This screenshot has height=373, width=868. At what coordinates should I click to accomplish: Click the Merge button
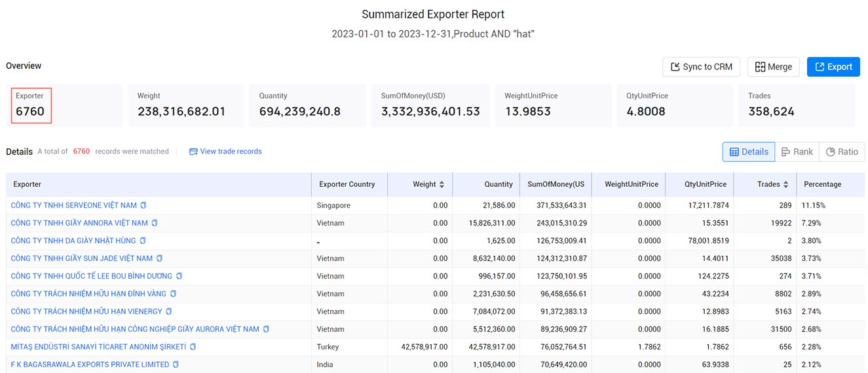pyautogui.click(x=774, y=67)
